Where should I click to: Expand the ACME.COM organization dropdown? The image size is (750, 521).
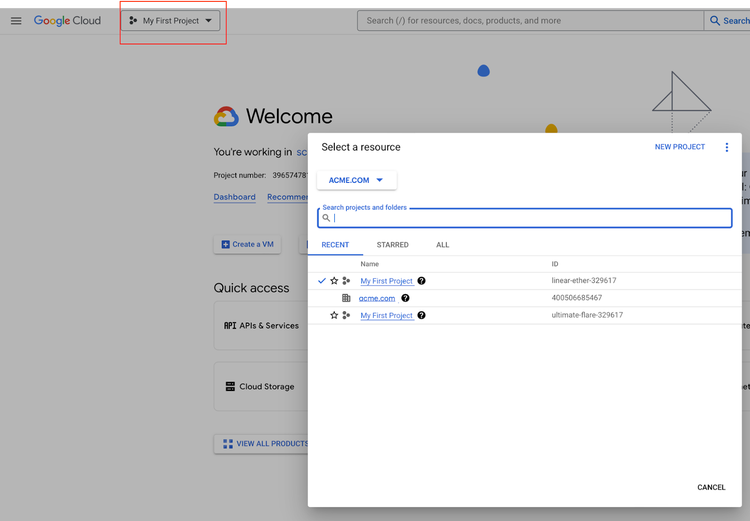[356, 180]
